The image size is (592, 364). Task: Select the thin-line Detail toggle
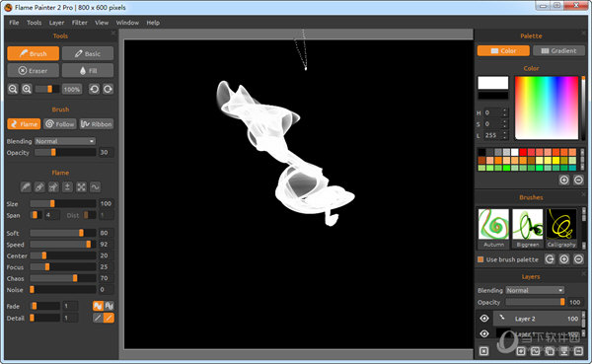pos(98,318)
